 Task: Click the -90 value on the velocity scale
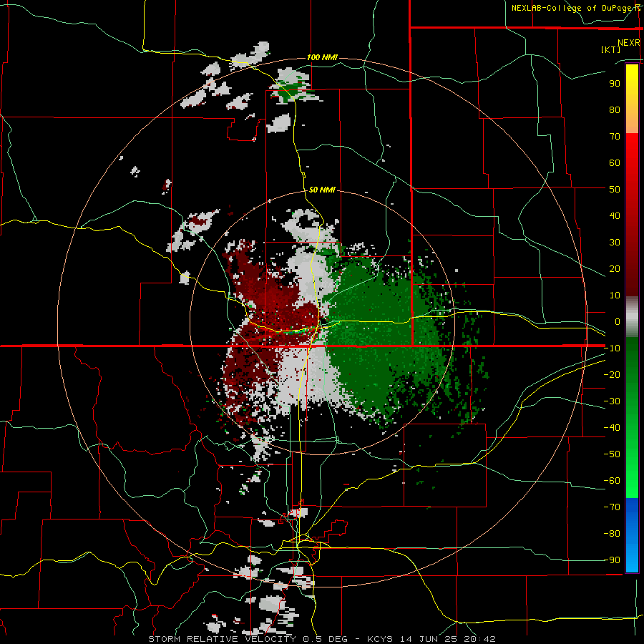612,560
